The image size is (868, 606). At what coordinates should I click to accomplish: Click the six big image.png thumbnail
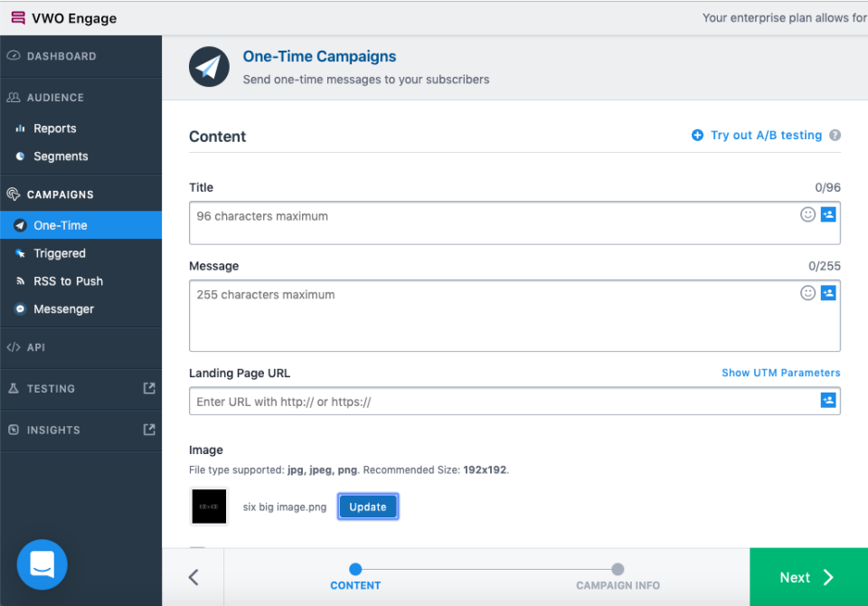point(209,507)
